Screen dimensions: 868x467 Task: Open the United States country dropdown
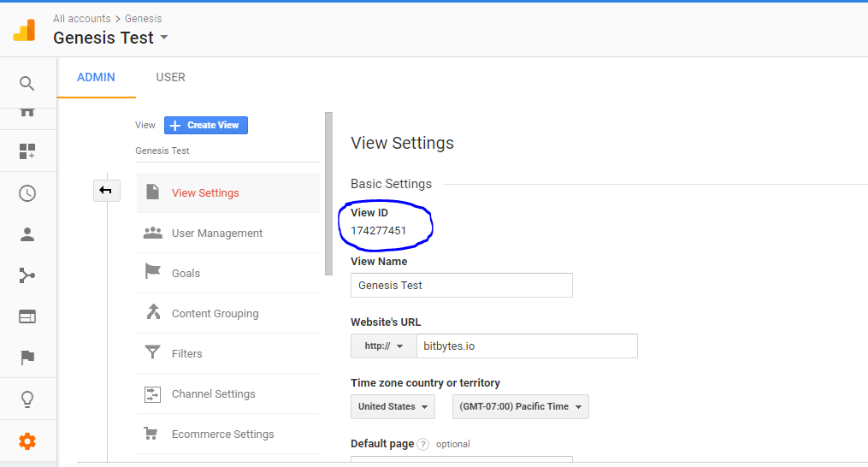(393, 407)
